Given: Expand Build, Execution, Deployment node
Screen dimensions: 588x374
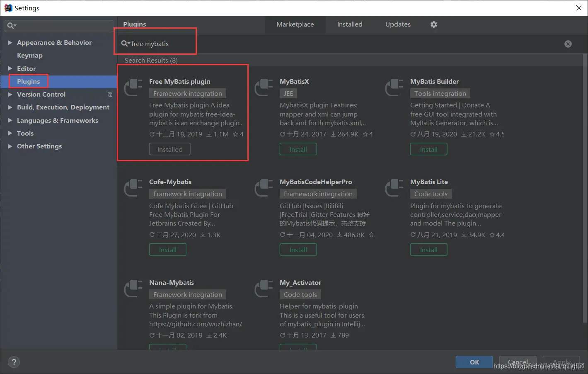Looking at the screenshot, I should [x=10, y=107].
